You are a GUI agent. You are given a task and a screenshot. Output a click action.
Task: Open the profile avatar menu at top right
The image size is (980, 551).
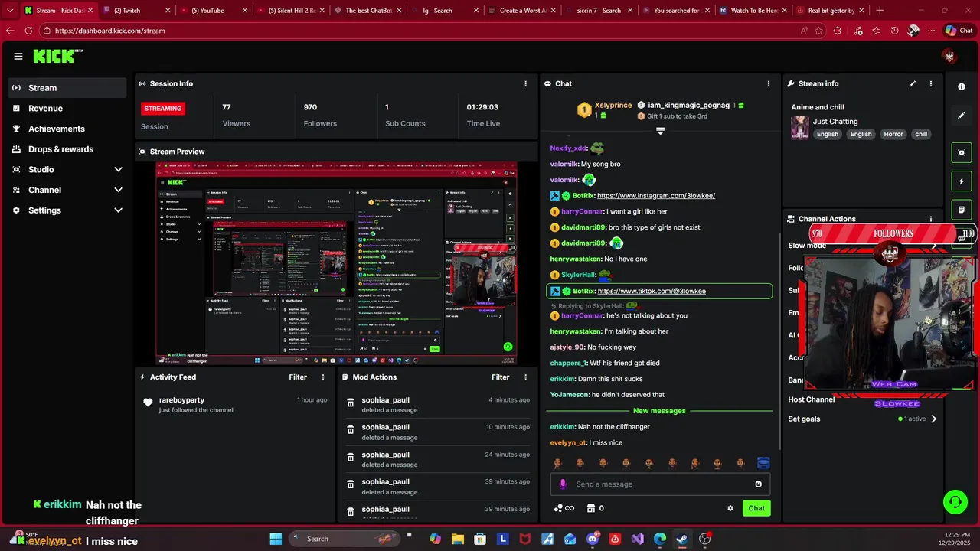pyautogui.click(x=949, y=56)
